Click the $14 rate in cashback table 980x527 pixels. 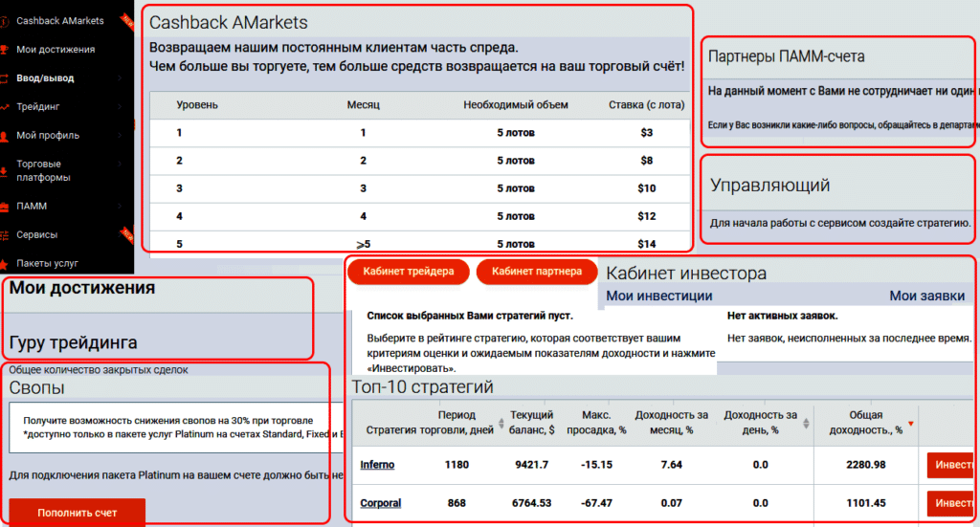pyautogui.click(x=646, y=244)
